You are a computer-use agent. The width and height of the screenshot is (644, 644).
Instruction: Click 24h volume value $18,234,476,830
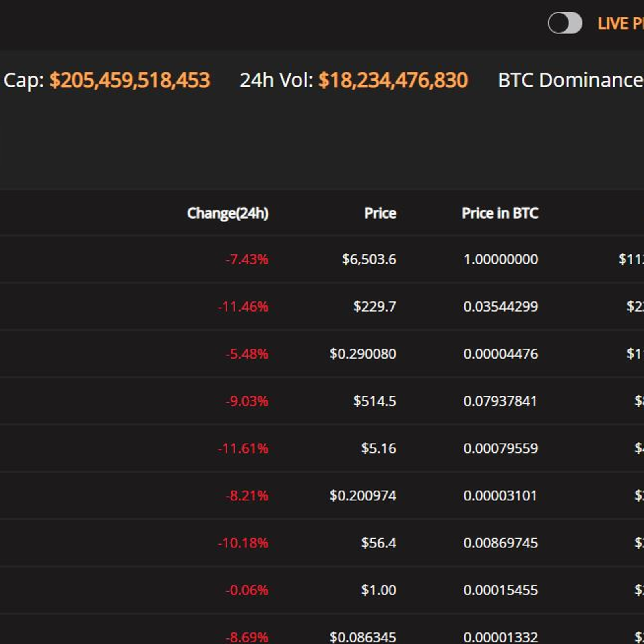[393, 80]
